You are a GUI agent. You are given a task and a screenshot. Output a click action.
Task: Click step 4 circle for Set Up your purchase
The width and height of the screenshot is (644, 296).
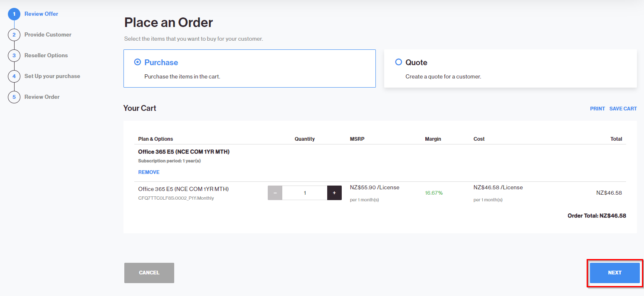tap(14, 76)
